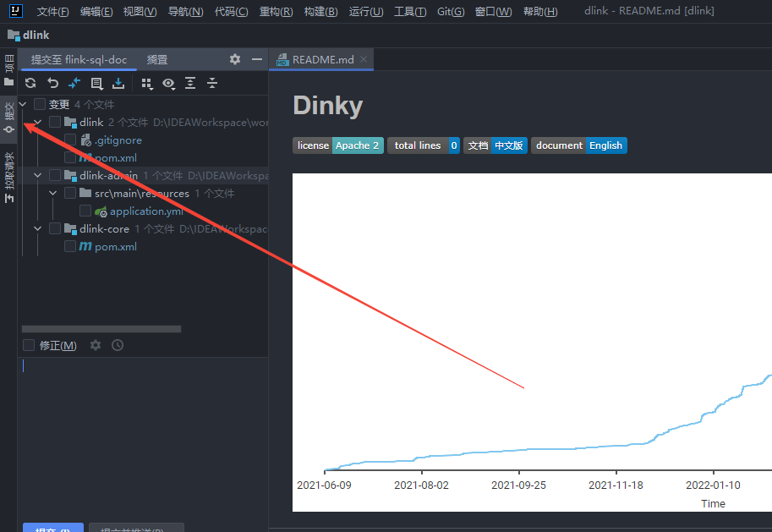772x532 pixels.
Task: Open commit options gear beside 修正
Action: click(96, 345)
